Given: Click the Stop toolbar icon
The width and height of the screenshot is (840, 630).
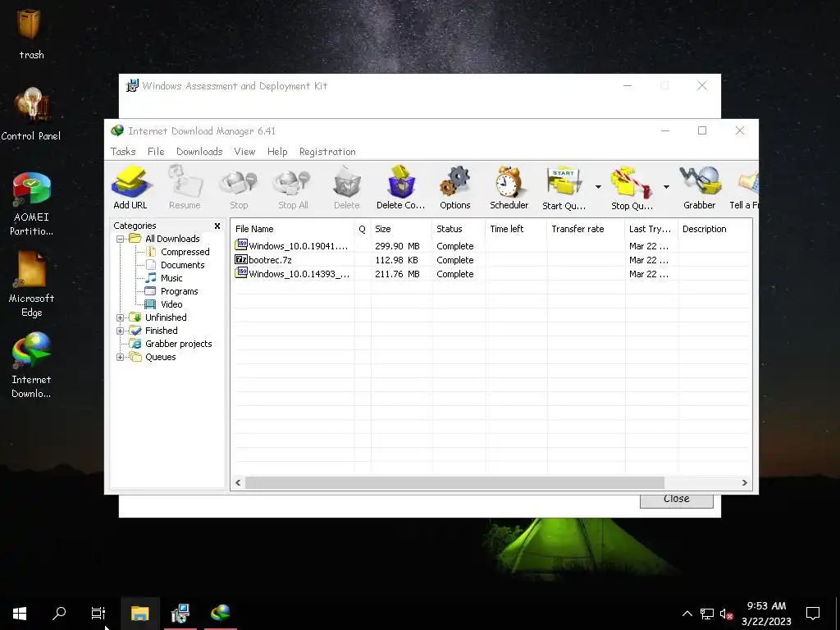Looking at the screenshot, I should click(239, 188).
